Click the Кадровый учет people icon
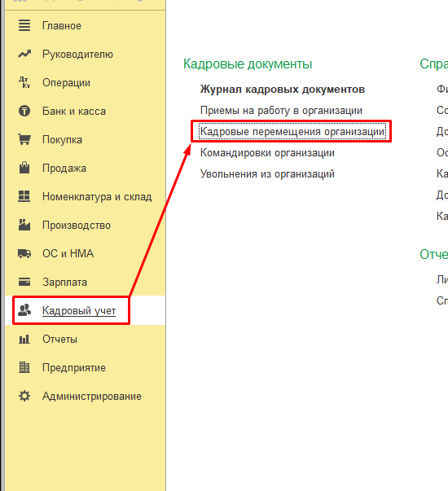 pos(24,310)
